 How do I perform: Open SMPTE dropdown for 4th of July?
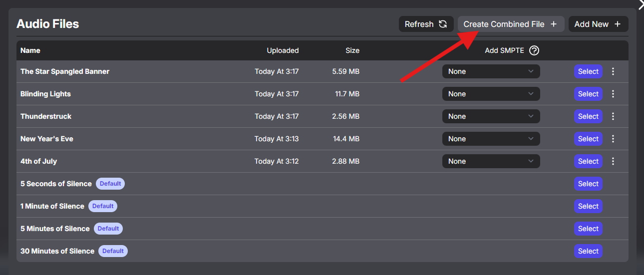[x=491, y=161]
